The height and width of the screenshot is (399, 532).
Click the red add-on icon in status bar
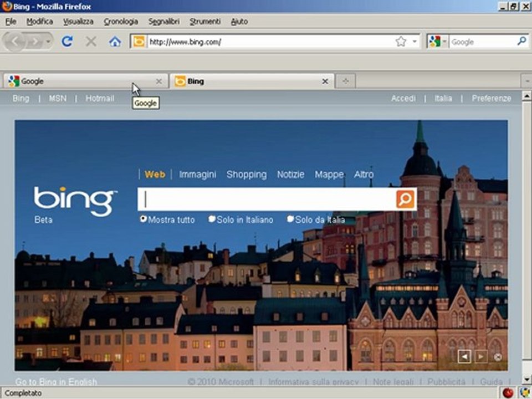pyautogui.click(x=508, y=393)
